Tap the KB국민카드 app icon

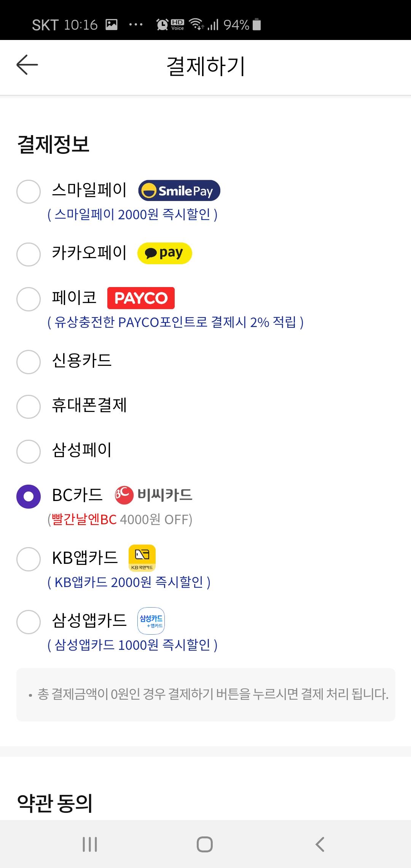point(142,558)
